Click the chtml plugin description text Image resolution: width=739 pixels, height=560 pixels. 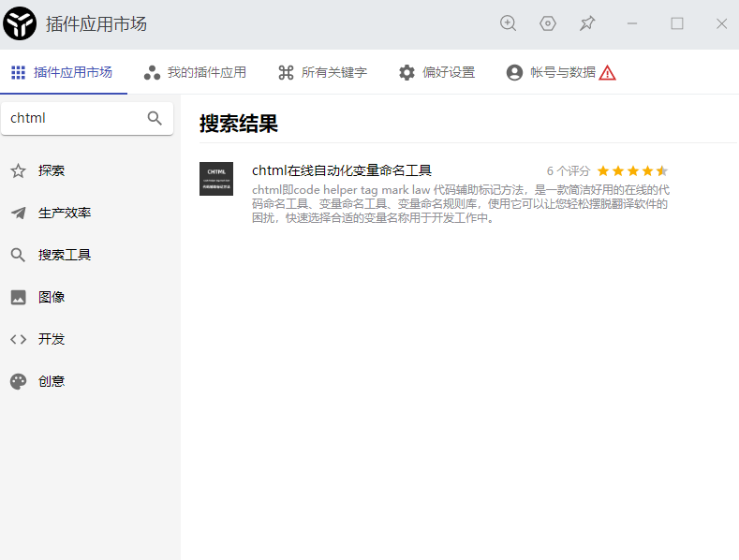[461, 203]
